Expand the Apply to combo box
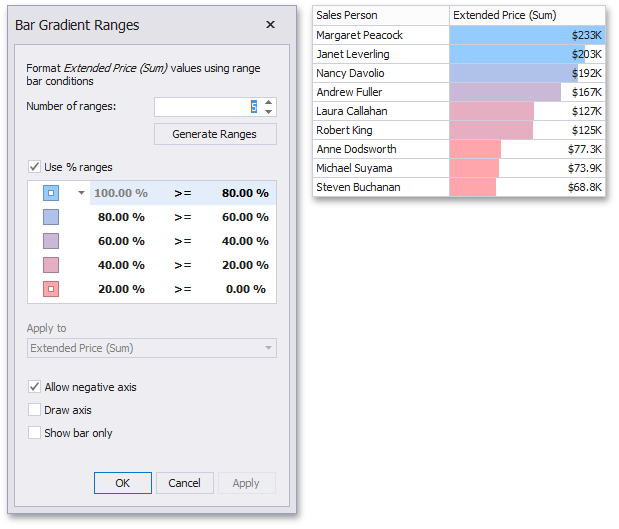619x529 pixels. tap(268, 348)
